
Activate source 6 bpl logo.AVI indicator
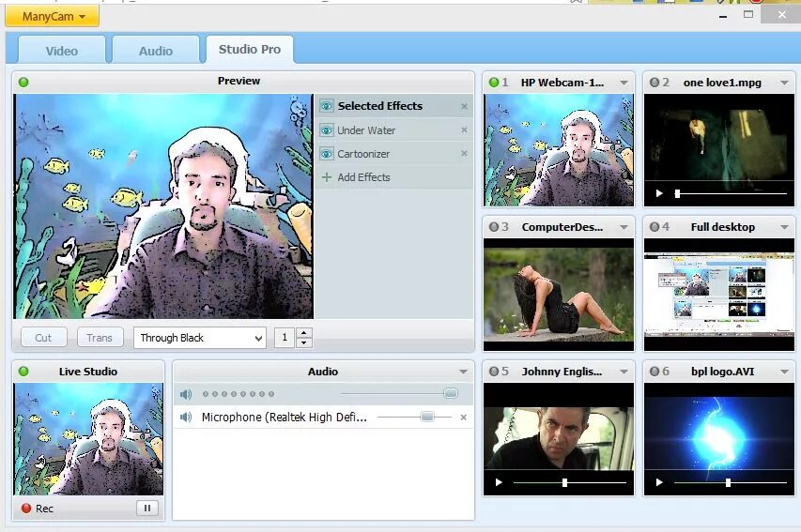[654, 372]
